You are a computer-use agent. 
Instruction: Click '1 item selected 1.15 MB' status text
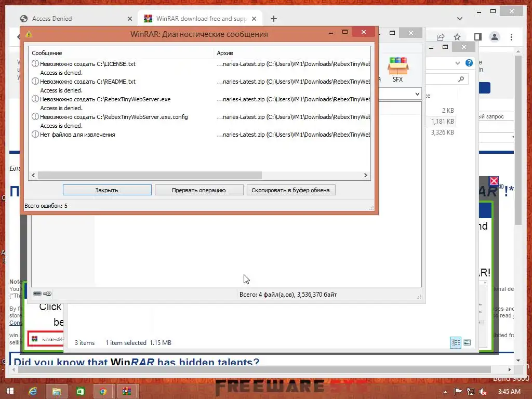tap(138, 343)
